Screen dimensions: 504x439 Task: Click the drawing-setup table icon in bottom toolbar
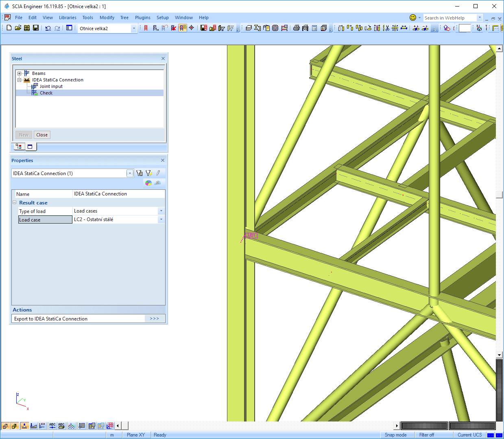click(92, 426)
